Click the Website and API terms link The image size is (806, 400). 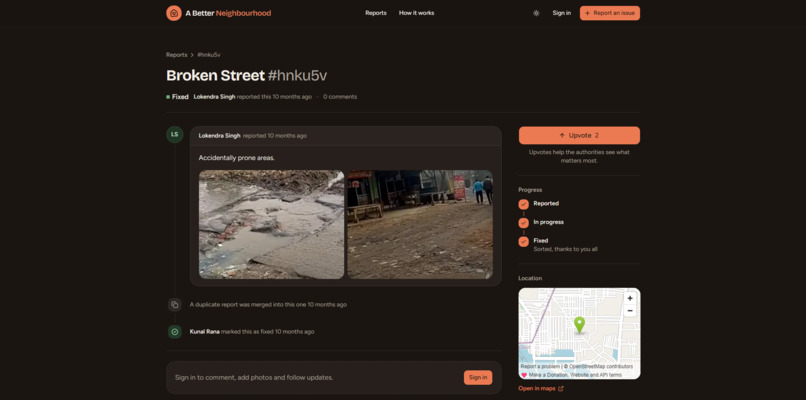click(x=596, y=375)
